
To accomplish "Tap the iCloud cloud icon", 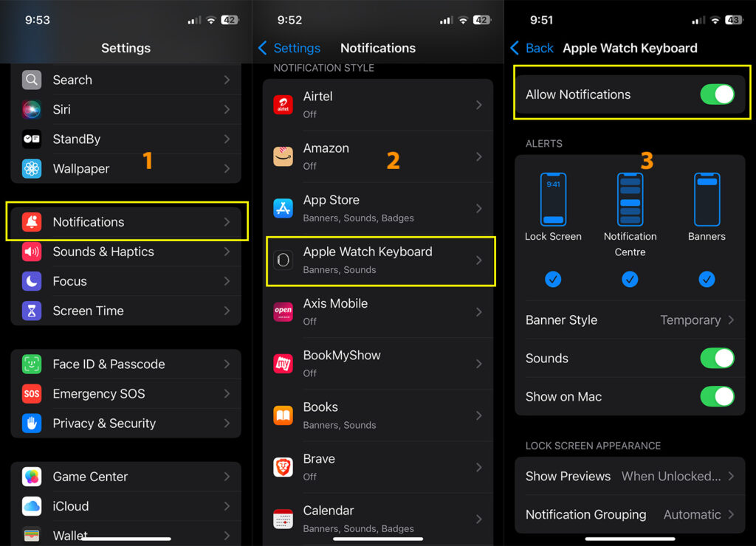I will pos(32,506).
